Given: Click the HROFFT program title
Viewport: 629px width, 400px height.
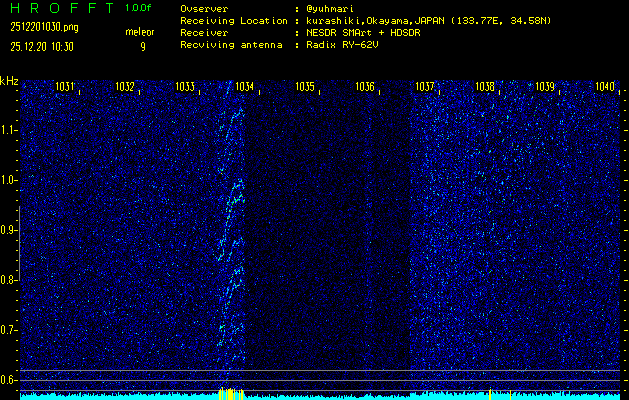Looking at the screenshot, I should point(62,8).
